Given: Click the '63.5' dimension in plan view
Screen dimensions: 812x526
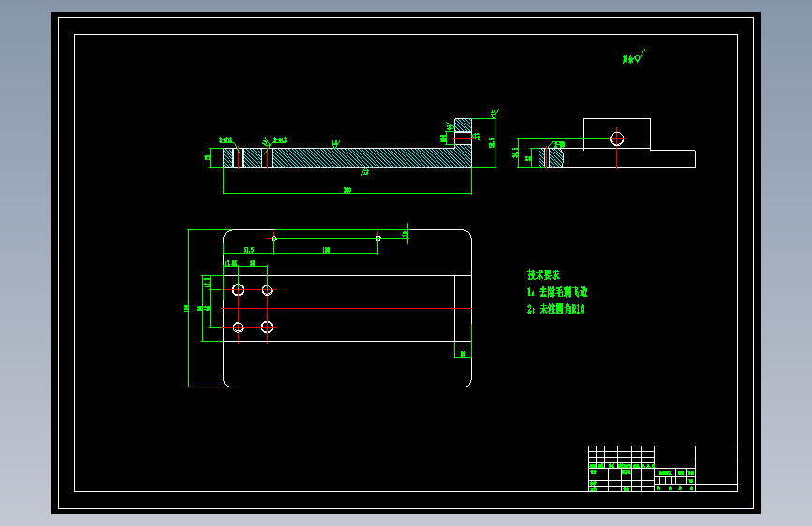Looking at the screenshot, I should tap(248, 250).
